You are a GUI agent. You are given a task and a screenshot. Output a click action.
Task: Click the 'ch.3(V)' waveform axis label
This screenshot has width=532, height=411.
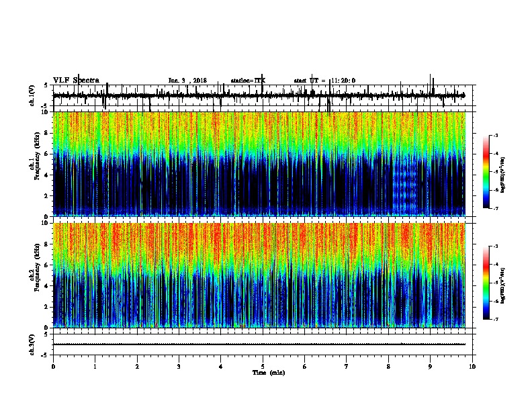(x=32, y=345)
